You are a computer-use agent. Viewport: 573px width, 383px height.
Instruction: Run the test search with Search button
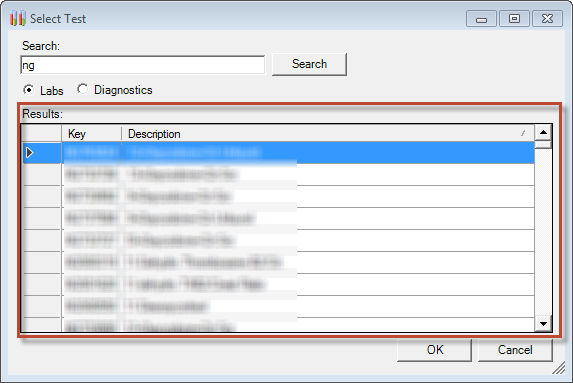click(309, 64)
